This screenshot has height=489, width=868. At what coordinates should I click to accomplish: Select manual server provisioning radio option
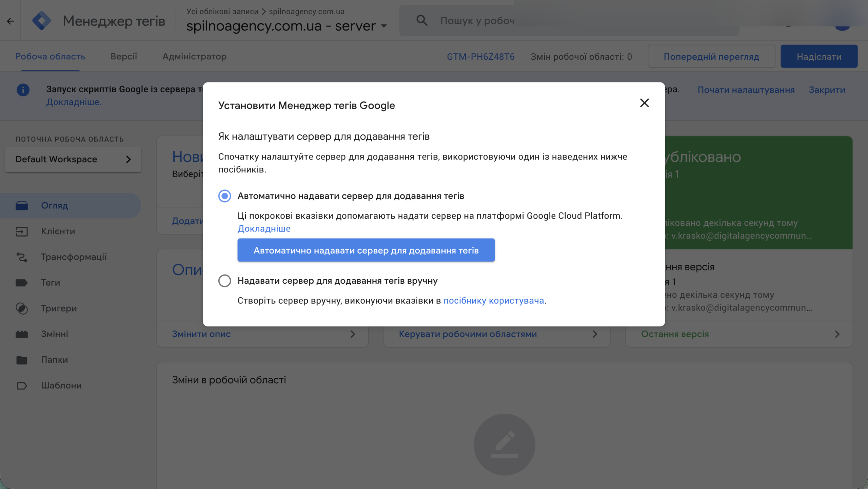point(224,281)
